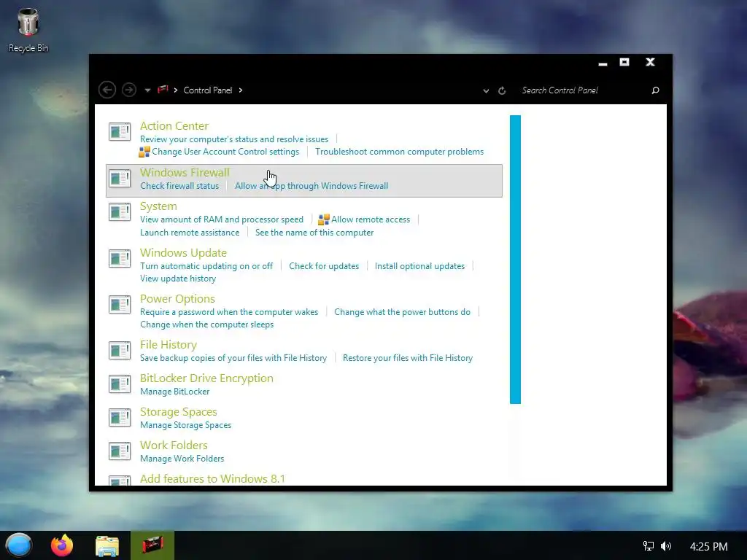Open View update history link
Viewport: 747px width, 560px height.
(178, 278)
